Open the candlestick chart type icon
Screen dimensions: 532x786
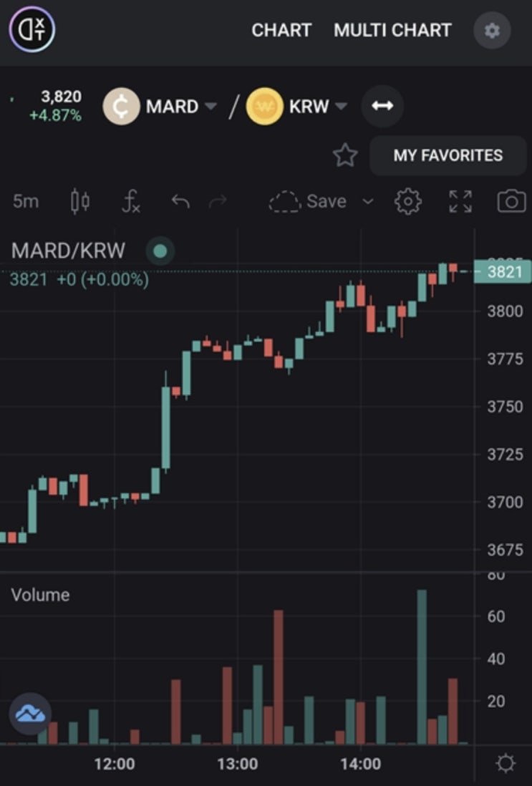(x=79, y=202)
